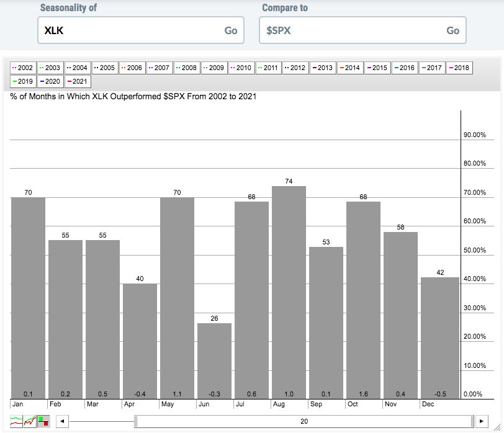This screenshot has width=504, height=433.
Task: Click Go next to the XLK symbol
Action: 230,30
